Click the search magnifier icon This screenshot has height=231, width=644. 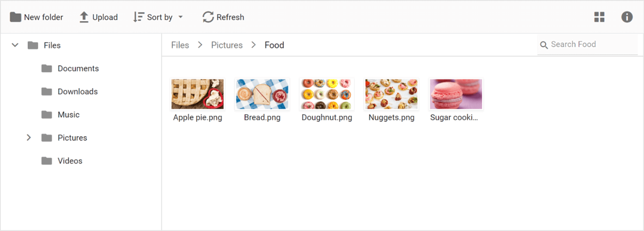[x=544, y=45]
